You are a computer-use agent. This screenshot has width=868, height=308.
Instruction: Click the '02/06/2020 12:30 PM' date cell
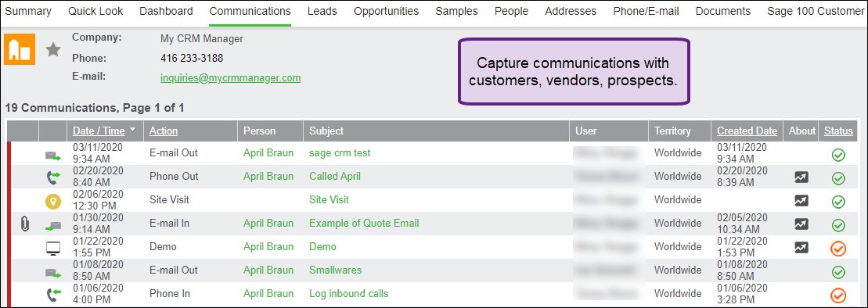(x=98, y=199)
